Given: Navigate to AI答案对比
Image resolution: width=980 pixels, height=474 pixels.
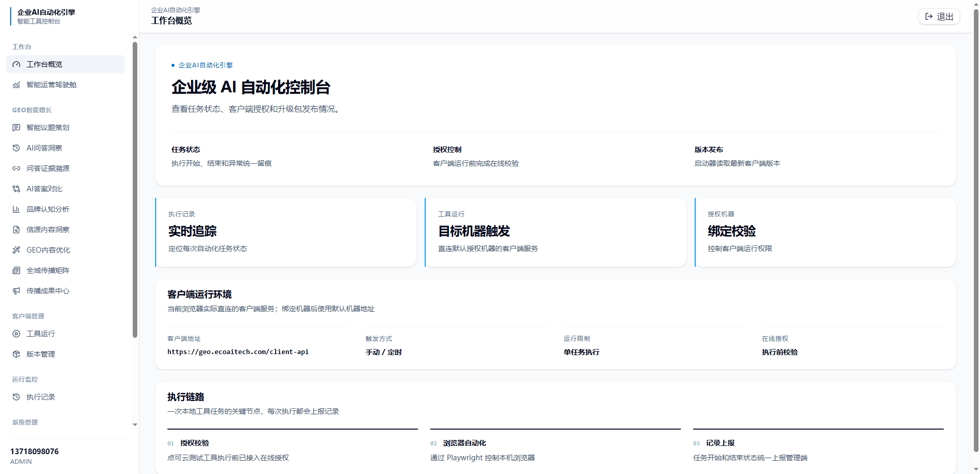Looking at the screenshot, I should tap(65, 189).
